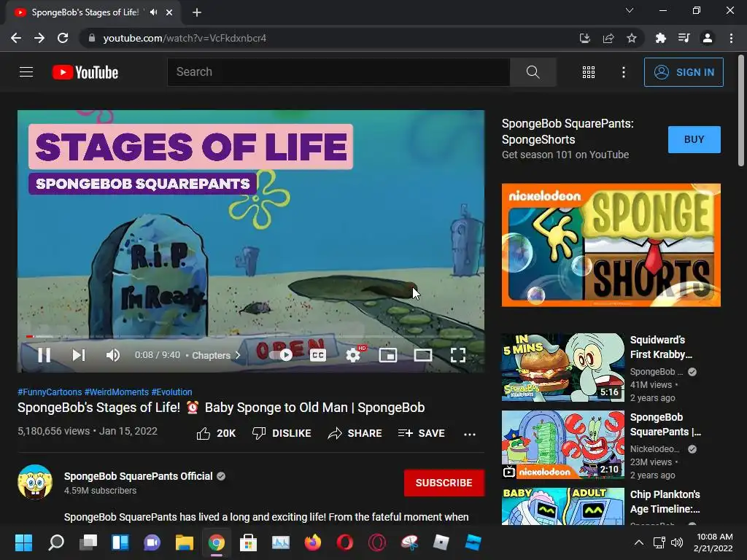Open the YouTube apps grid icon
The width and height of the screenshot is (747, 560).
(x=589, y=72)
